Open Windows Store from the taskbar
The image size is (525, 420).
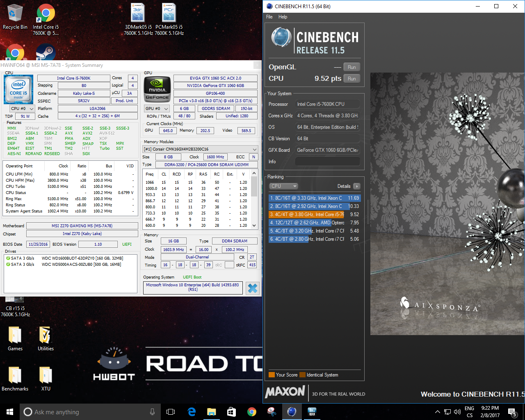[x=231, y=412]
